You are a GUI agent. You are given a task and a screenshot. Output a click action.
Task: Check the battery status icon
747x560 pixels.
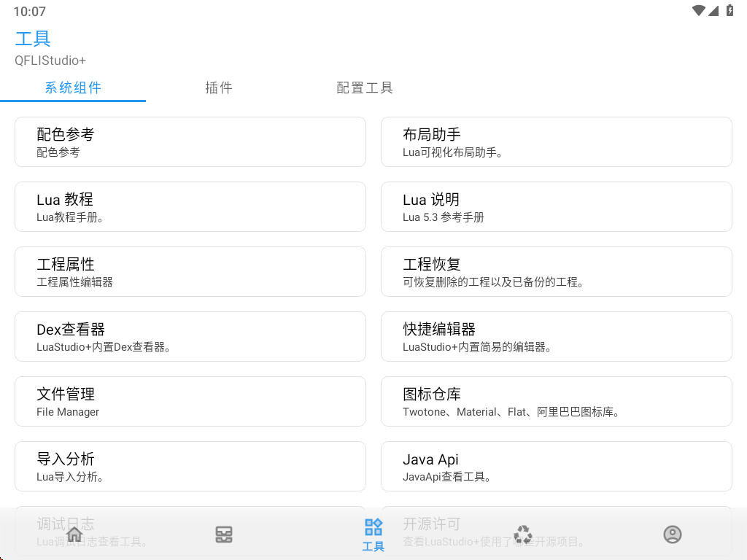[729, 10]
